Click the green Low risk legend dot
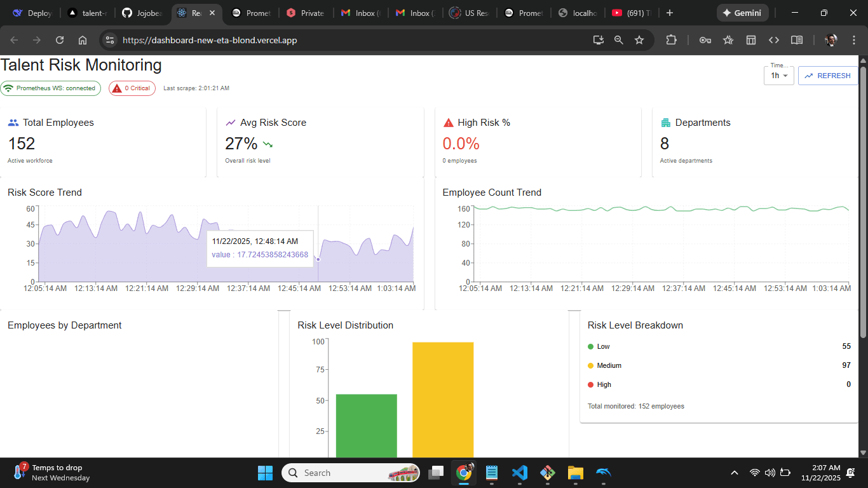Image resolution: width=868 pixels, height=488 pixels. [591, 346]
